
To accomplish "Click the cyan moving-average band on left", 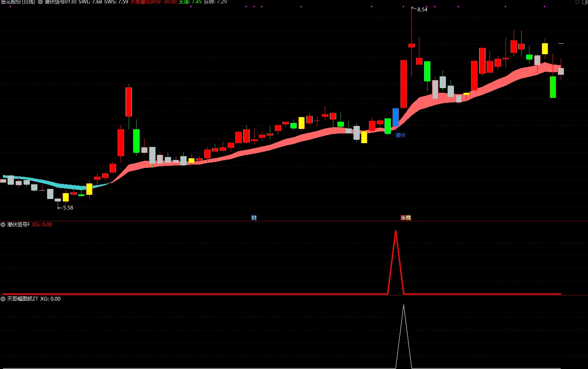I will click(55, 183).
